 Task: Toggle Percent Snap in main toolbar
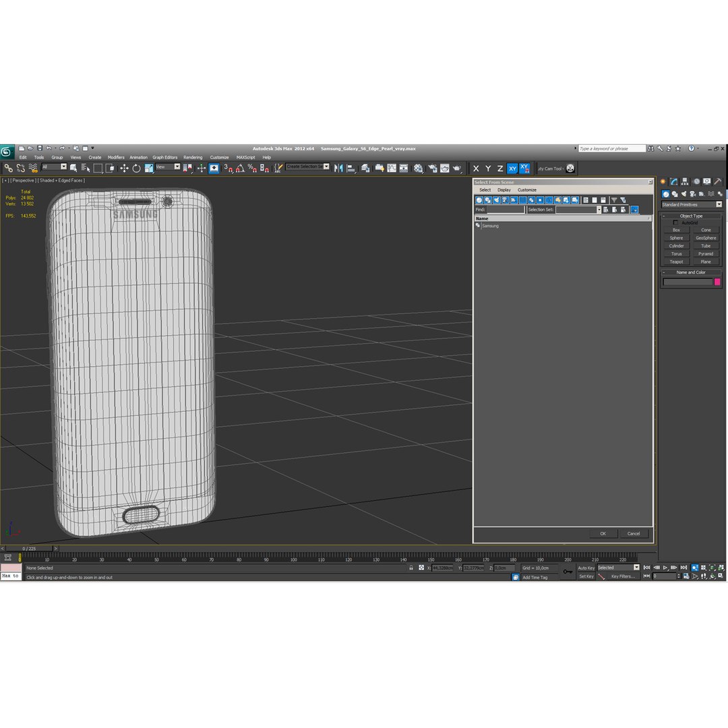tap(252, 168)
